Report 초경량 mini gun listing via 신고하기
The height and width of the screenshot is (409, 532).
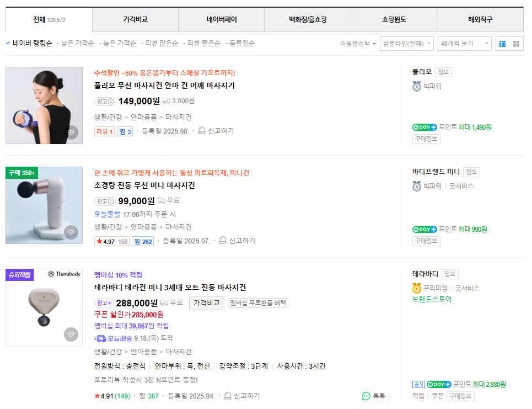pyautogui.click(x=237, y=241)
